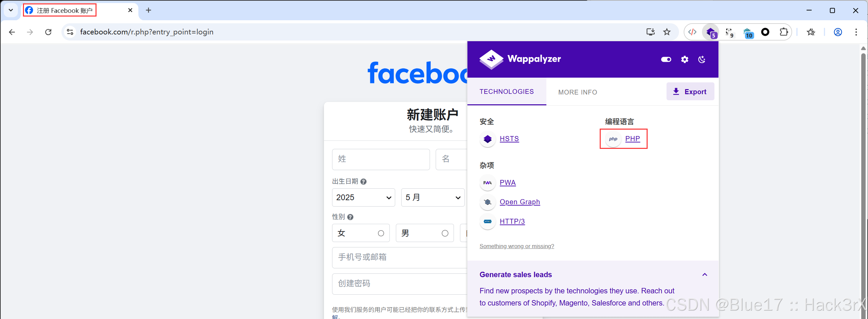Open the Extensions puzzle menu
The height and width of the screenshot is (319, 868).
pyautogui.click(x=784, y=32)
